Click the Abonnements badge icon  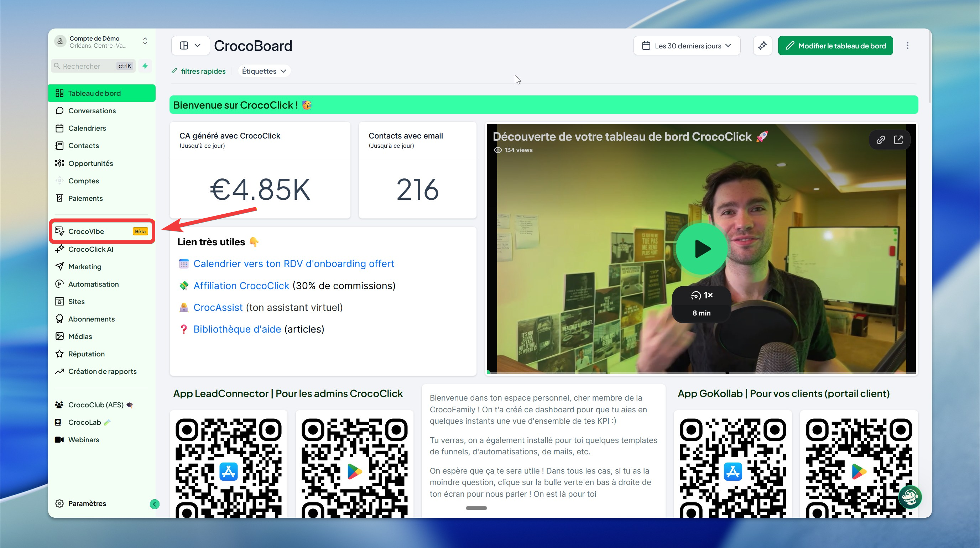(59, 319)
